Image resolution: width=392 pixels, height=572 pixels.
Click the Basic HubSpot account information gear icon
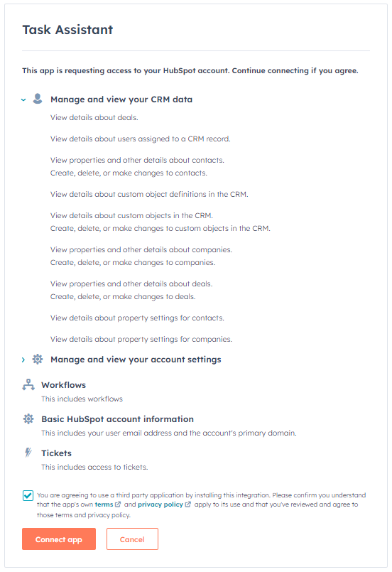28,419
